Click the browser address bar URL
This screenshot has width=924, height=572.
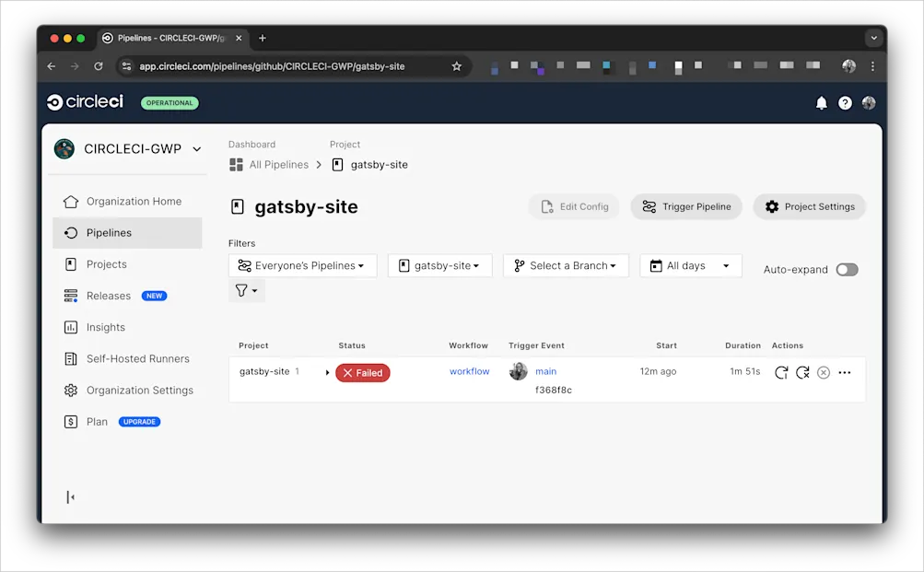coord(272,66)
